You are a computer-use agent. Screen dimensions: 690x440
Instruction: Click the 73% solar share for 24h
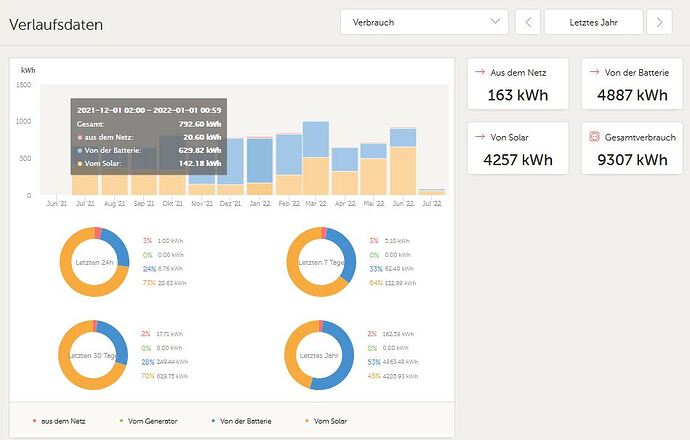tap(149, 282)
